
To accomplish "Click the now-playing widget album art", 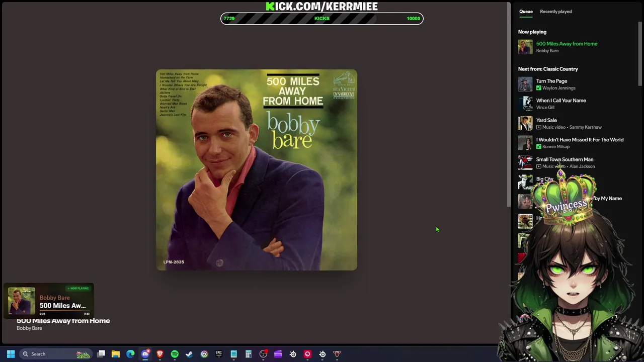I will click(x=22, y=301).
